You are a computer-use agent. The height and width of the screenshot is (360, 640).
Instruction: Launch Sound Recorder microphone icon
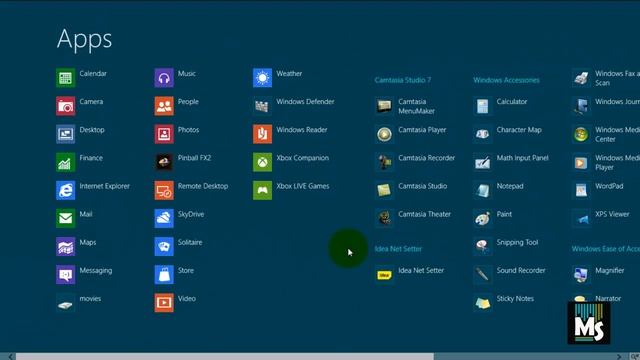point(482,275)
